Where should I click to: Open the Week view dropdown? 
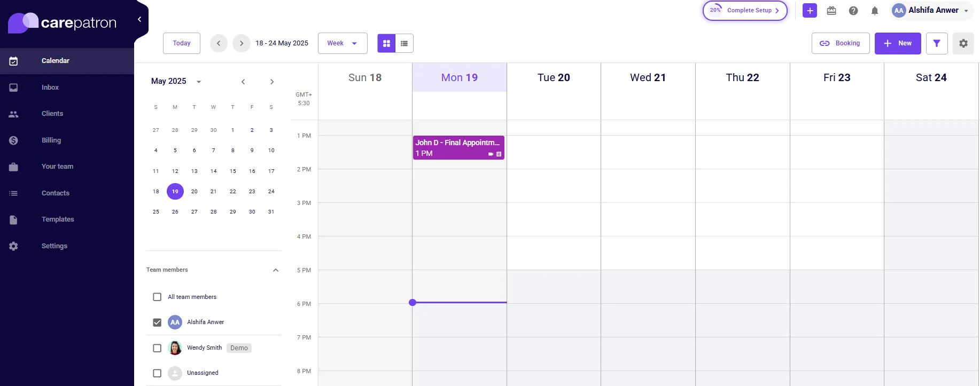343,43
